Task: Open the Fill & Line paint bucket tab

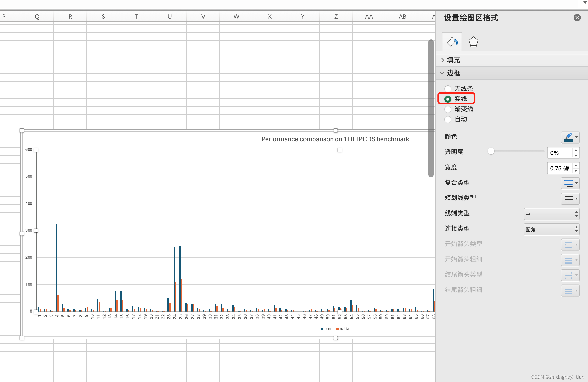Action: pyautogui.click(x=452, y=42)
